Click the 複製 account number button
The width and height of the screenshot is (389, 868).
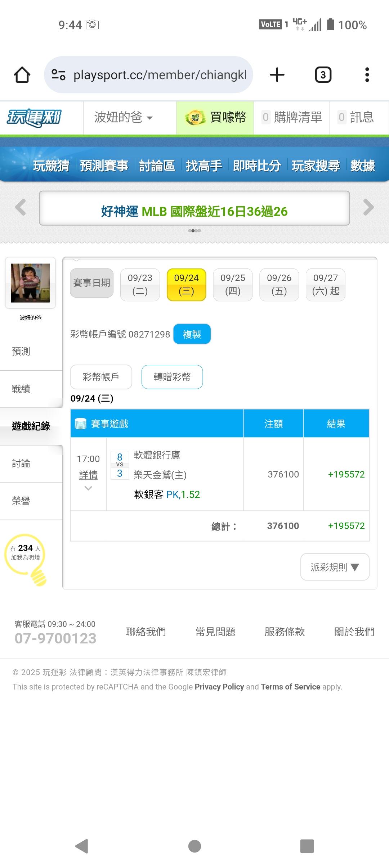tap(192, 334)
